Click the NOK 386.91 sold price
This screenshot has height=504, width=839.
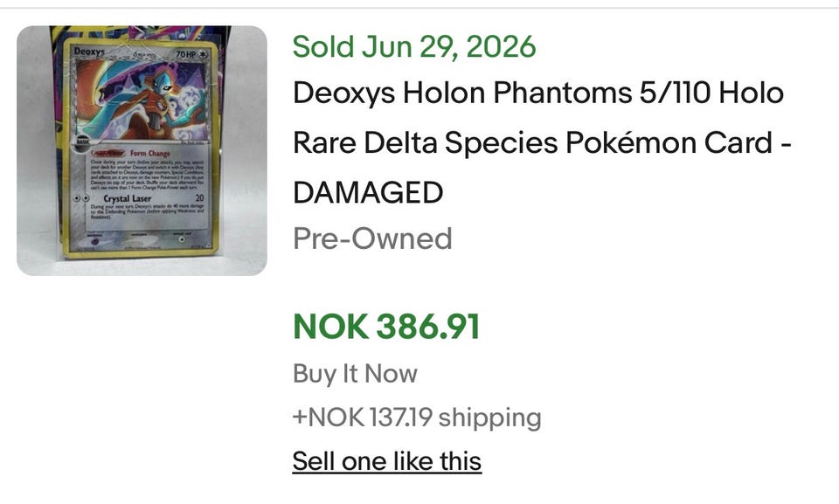386,327
